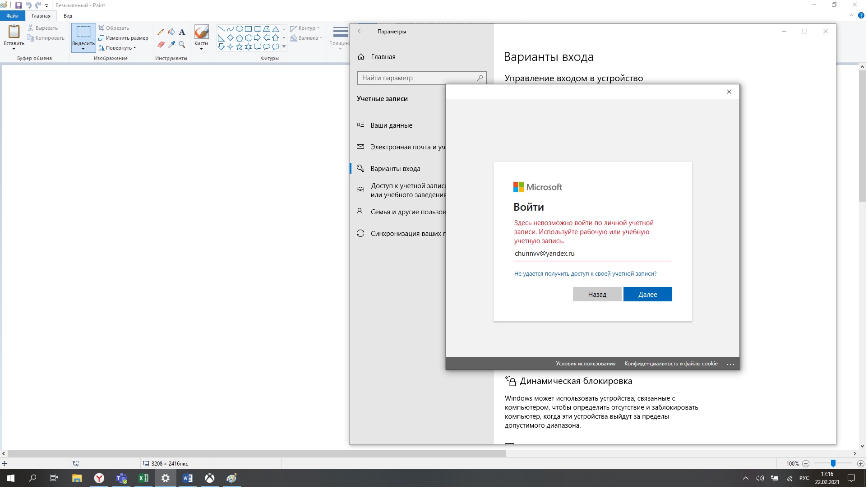Click the Redo arrow in quick access toolbar
Image resolution: width=868 pixels, height=489 pixels.
coord(38,5)
